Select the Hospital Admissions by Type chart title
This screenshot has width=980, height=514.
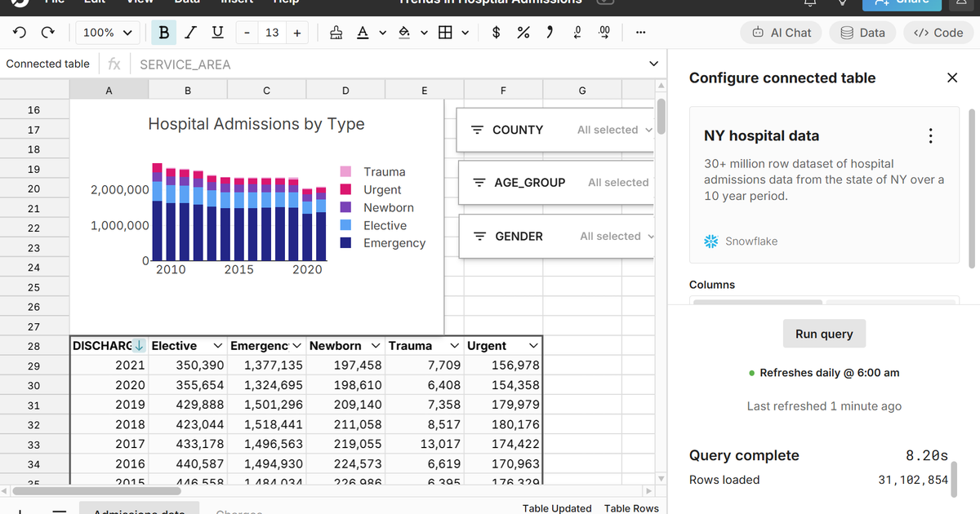click(x=256, y=124)
